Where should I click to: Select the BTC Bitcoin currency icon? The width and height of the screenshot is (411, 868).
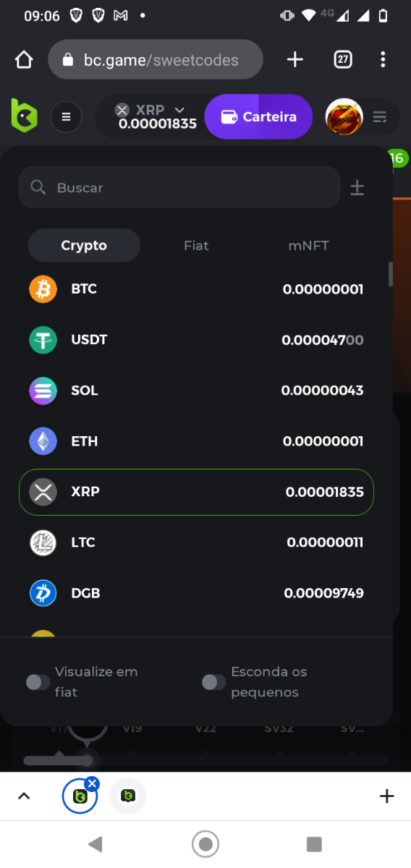(43, 289)
